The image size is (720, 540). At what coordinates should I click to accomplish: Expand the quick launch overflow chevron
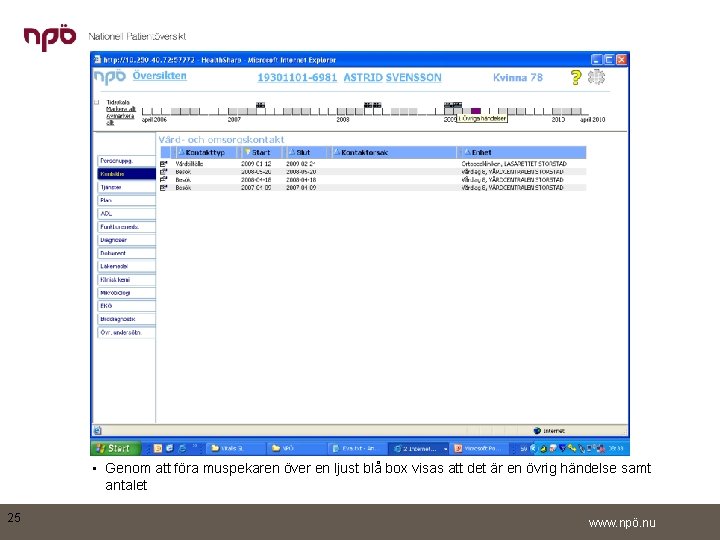[x=195, y=445]
